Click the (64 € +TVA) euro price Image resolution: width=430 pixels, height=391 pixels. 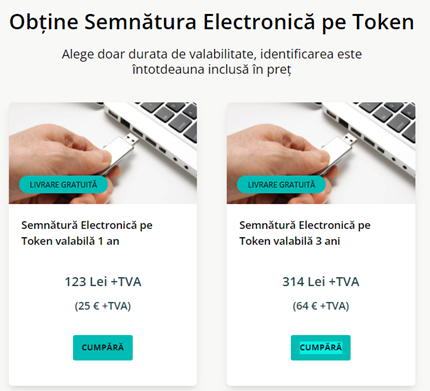pyautogui.click(x=321, y=306)
